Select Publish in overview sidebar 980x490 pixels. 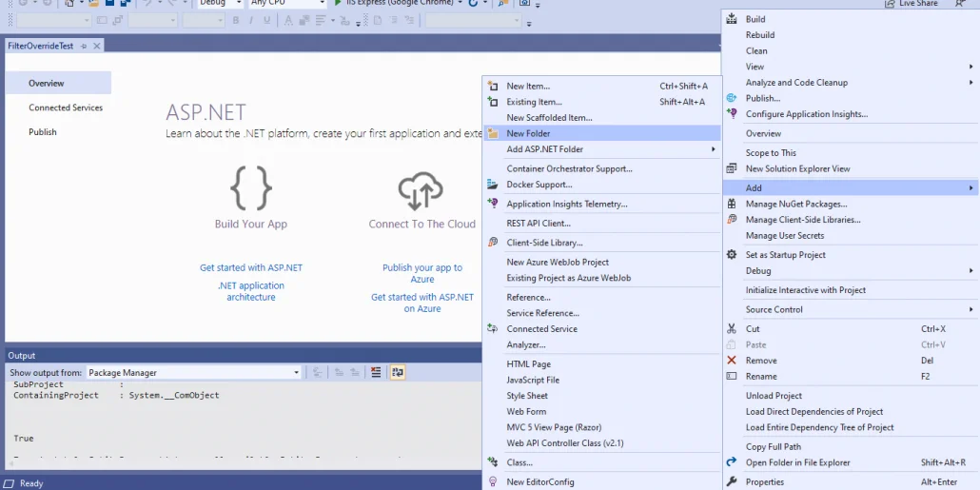pos(43,132)
